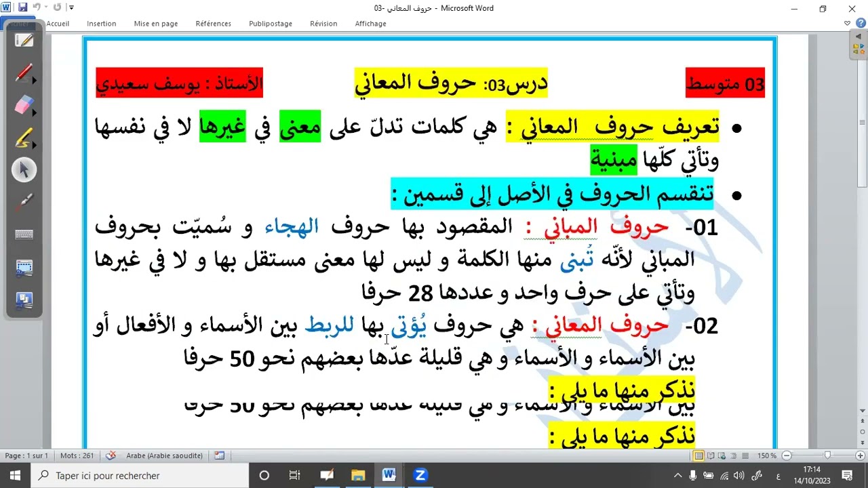Open the Accueil ribbon tab

58,24
